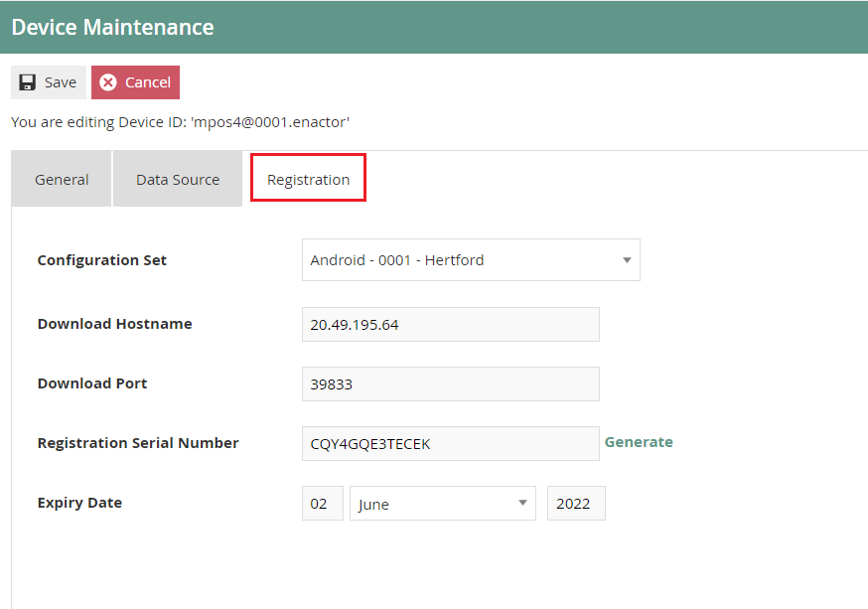Click the Registration Serial Number field

[x=450, y=443]
